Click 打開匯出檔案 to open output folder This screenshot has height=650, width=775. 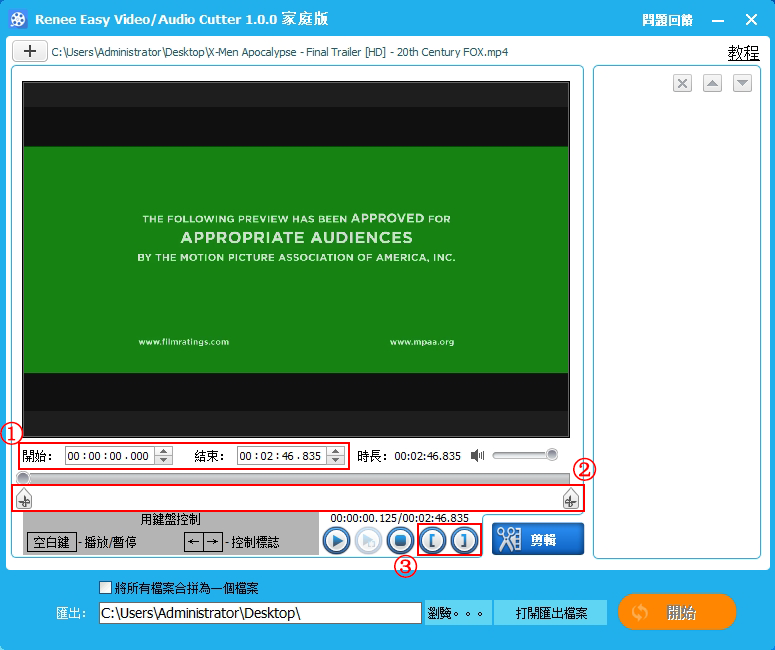pos(552,613)
